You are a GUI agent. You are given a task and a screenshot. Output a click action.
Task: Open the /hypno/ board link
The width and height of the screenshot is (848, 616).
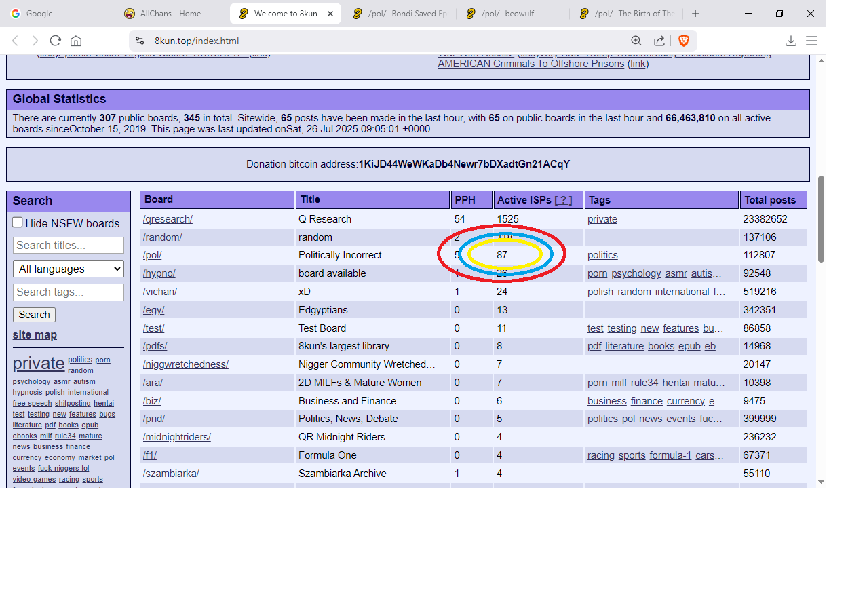click(x=159, y=273)
